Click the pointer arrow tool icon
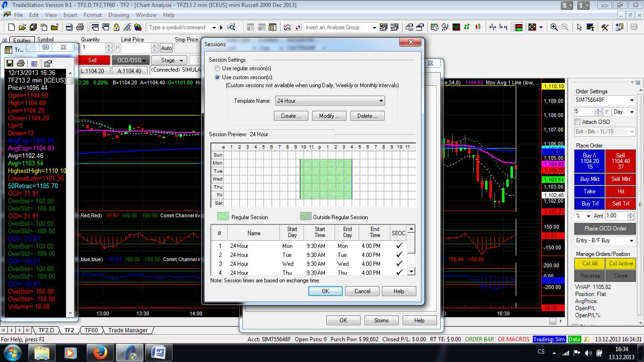The width and height of the screenshot is (644, 362). [579, 27]
